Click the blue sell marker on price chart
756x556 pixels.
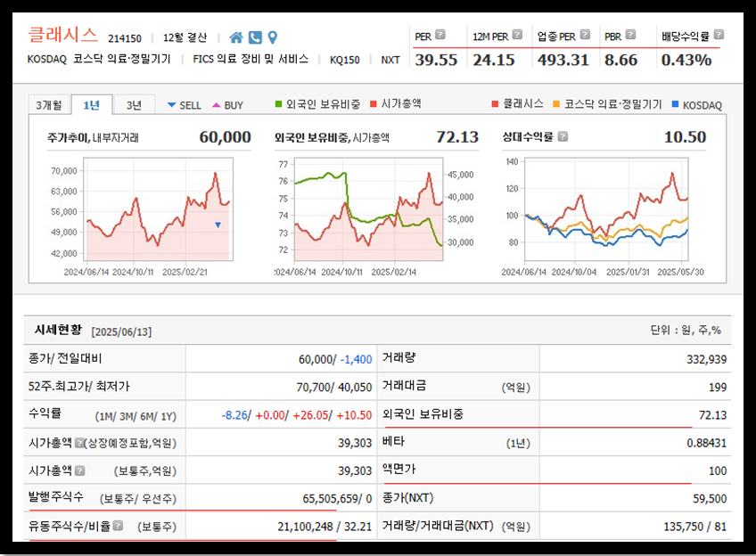point(218,225)
